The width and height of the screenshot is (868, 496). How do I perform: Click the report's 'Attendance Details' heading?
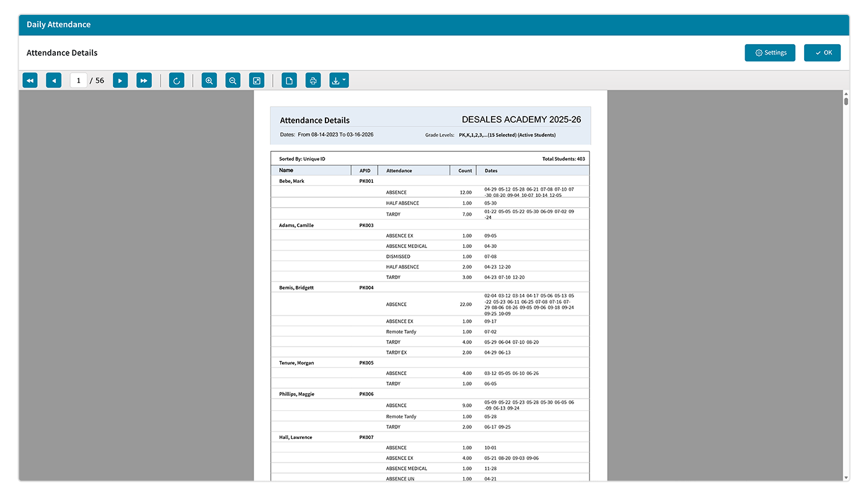tap(315, 120)
